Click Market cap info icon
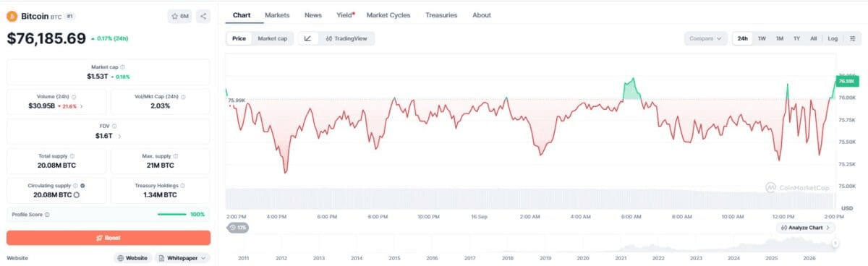 coord(122,66)
